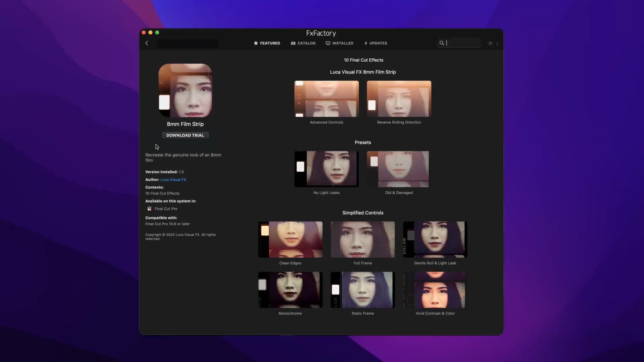The image size is (644, 362).
Task: Open the No Light Leaks preset thumbnail
Action: click(x=327, y=169)
